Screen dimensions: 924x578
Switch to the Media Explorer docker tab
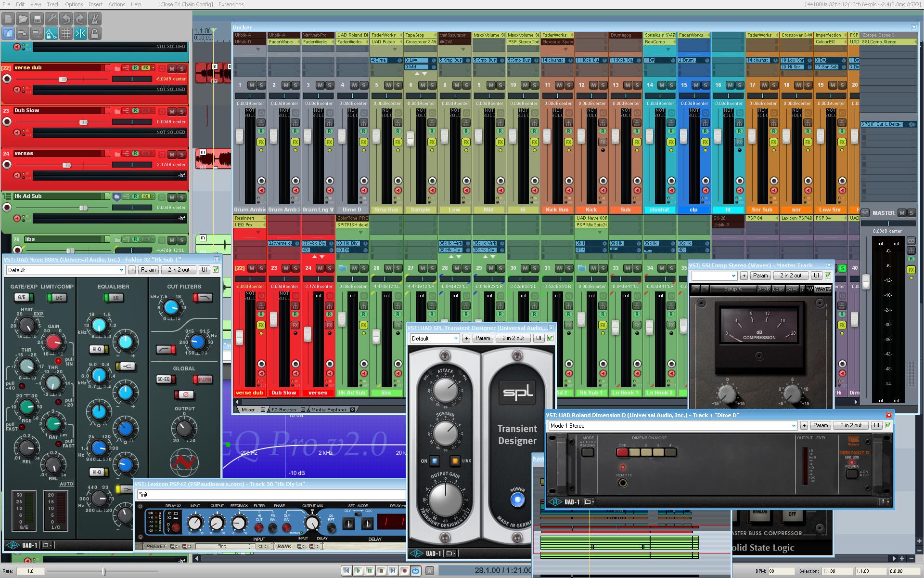pyautogui.click(x=329, y=409)
